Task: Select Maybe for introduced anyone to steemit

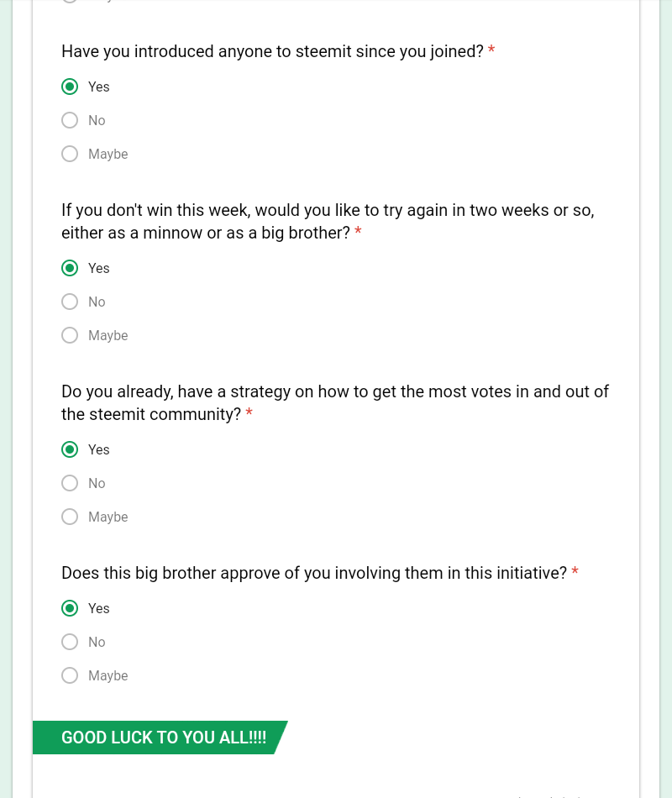Action: click(70, 154)
